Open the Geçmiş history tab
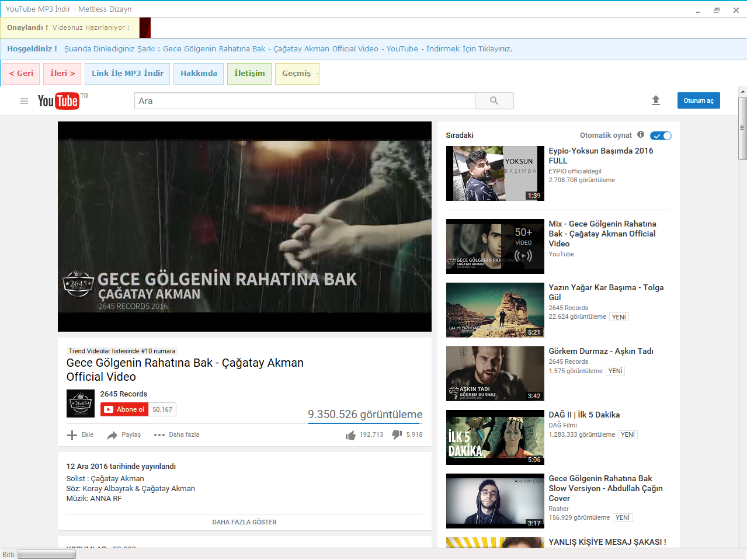 coord(297,74)
